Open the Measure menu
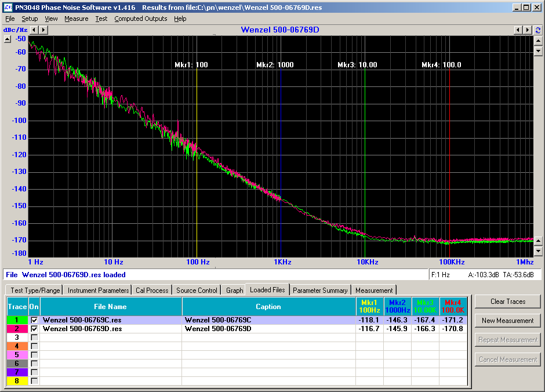Image resolution: width=545 pixels, height=392 pixels. point(76,19)
